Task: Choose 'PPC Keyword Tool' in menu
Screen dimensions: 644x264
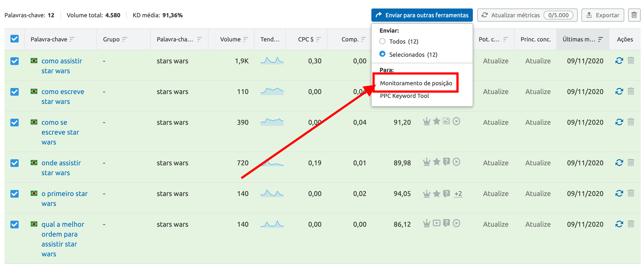Action: tap(404, 96)
